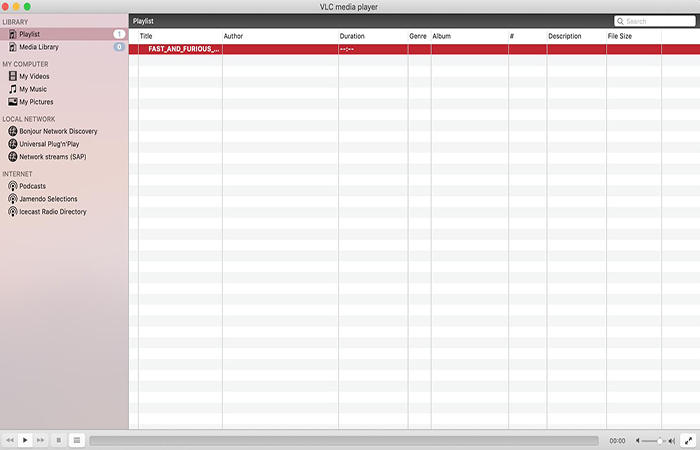The image size is (700, 450).
Task: Stop playback with the stop button
Action: click(58, 440)
